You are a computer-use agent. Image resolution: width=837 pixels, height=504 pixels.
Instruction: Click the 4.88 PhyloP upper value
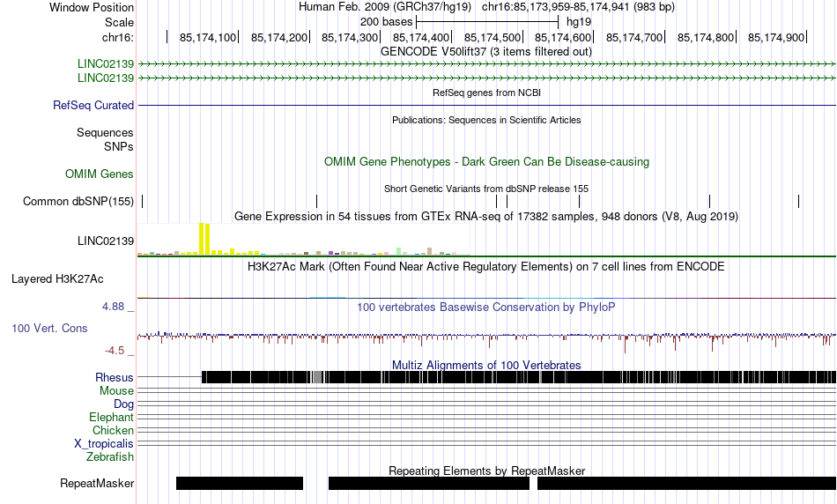pyautogui.click(x=113, y=307)
